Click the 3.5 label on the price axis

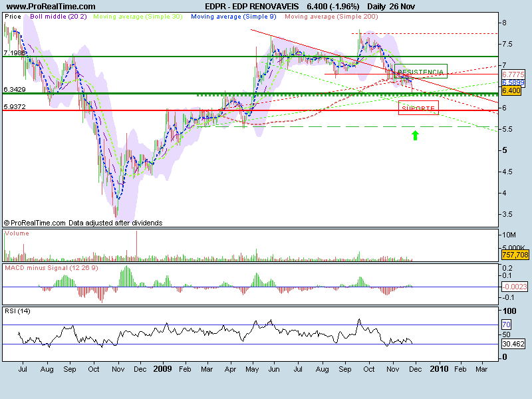pos(507,214)
